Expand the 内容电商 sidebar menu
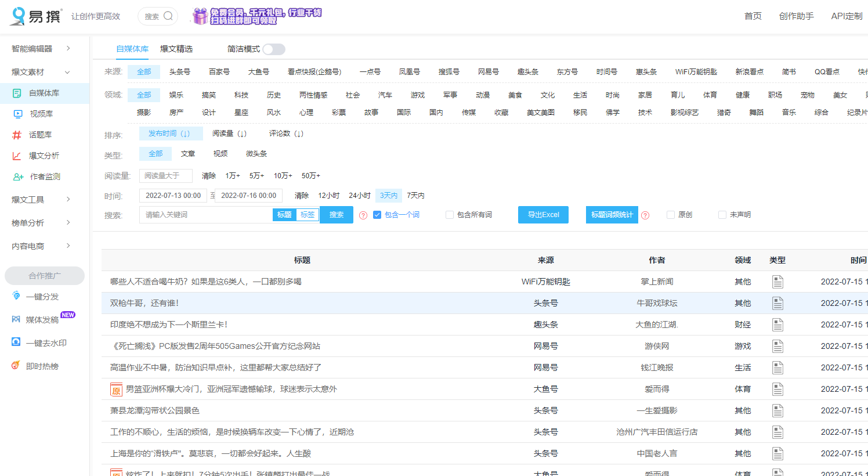The width and height of the screenshot is (868, 476). [x=42, y=246]
